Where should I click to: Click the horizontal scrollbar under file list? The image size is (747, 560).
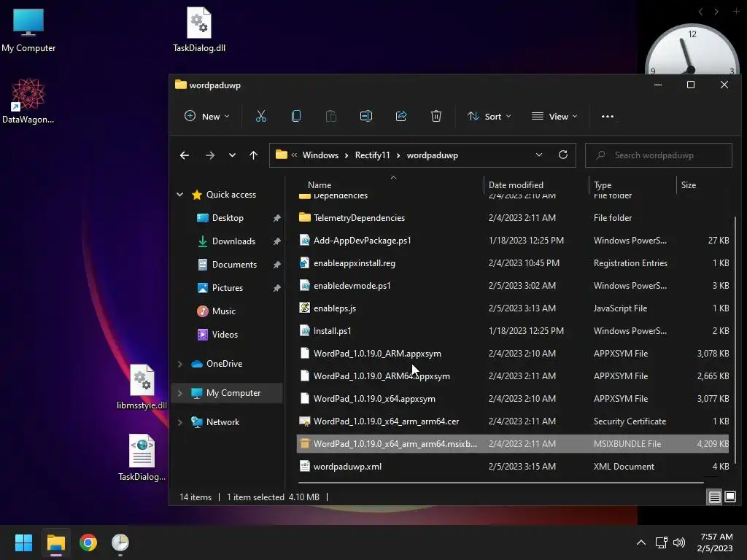(500, 483)
